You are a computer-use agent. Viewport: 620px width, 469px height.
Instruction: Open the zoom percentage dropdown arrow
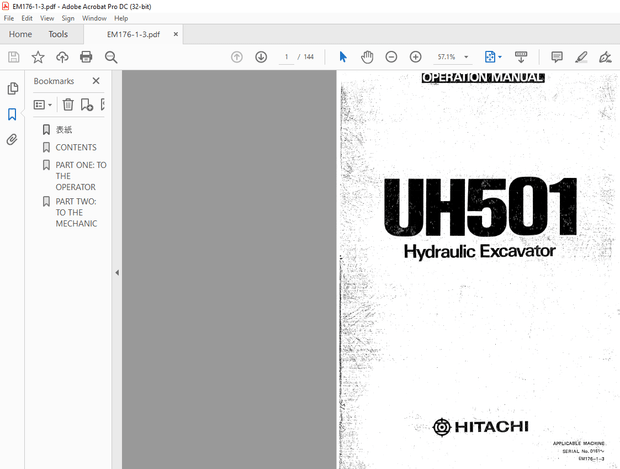[x=466, y=57]
